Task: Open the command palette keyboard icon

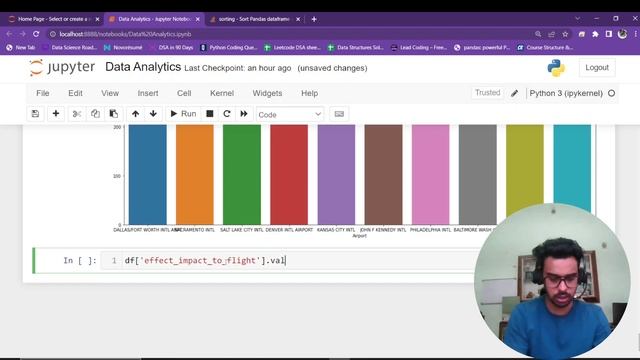Action: point(339,114)
